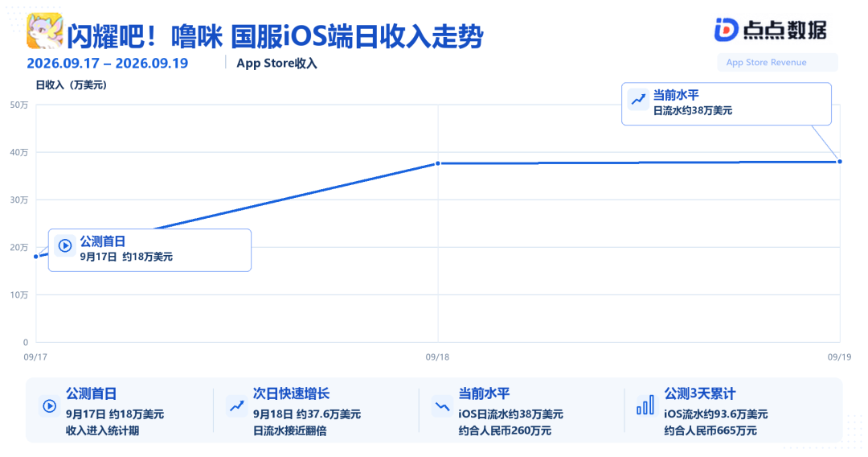Click the 09/19 x-axis label

coord(839,357)
